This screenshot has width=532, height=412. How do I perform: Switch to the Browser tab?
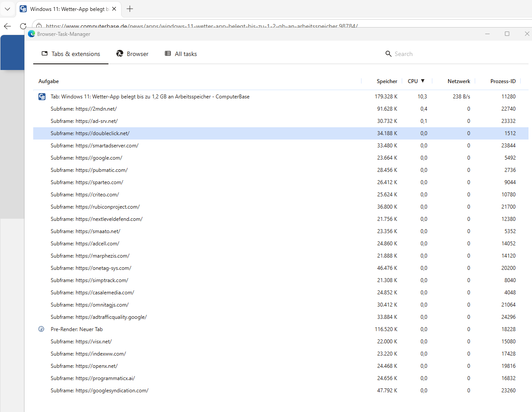tap(132, 54)
